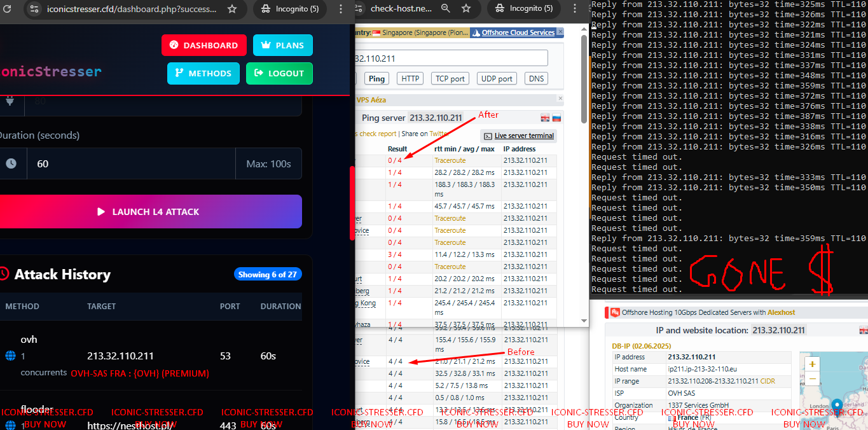Image resolution: width=868 pixels, height=430 pixels.
Task: Click the iconicstresser.cfd URL in the address bar
Action: pos(131,9)
